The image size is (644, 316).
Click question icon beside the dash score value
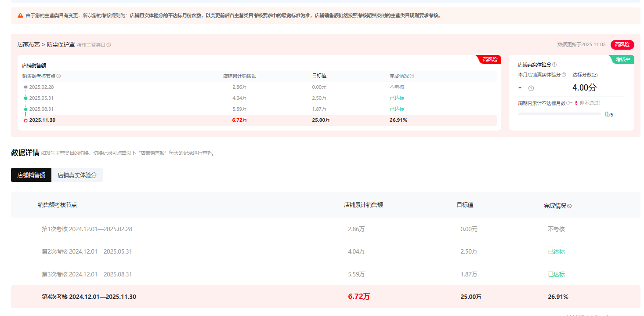(x=531, y=88)
